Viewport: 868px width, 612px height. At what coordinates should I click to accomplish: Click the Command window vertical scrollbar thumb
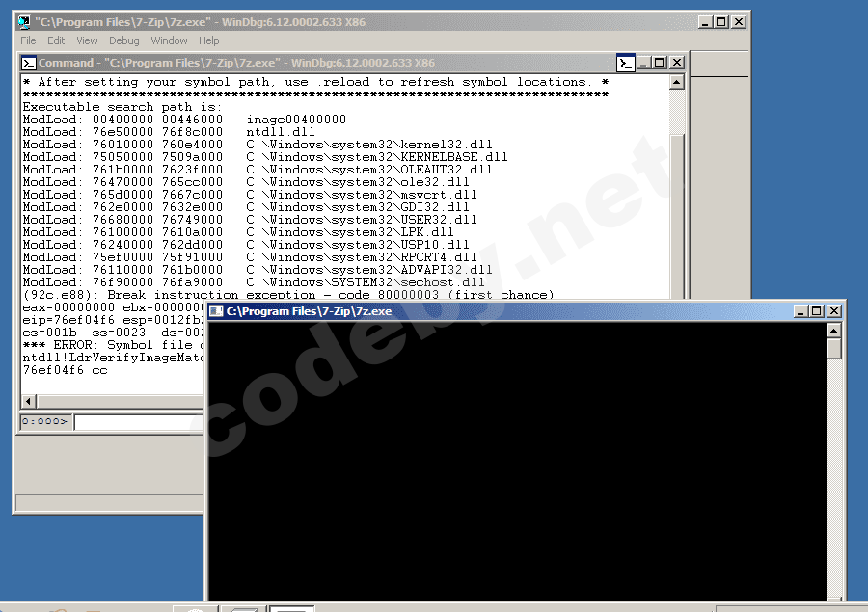676,216
